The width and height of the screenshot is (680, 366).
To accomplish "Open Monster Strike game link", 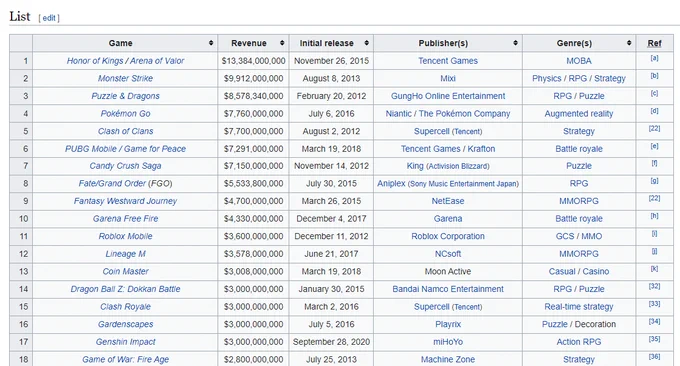I will pyautogui.click(x=125, y=78).
